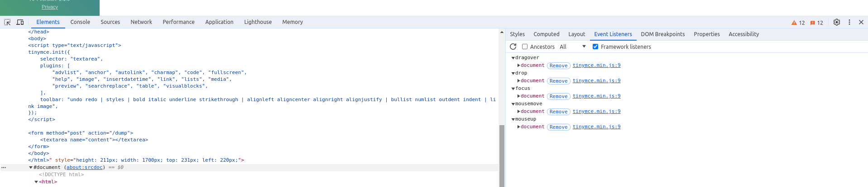Open the DevTools three-dot customize menu
The width and height of the screenshot is (868, 187).
pos(849,22)
